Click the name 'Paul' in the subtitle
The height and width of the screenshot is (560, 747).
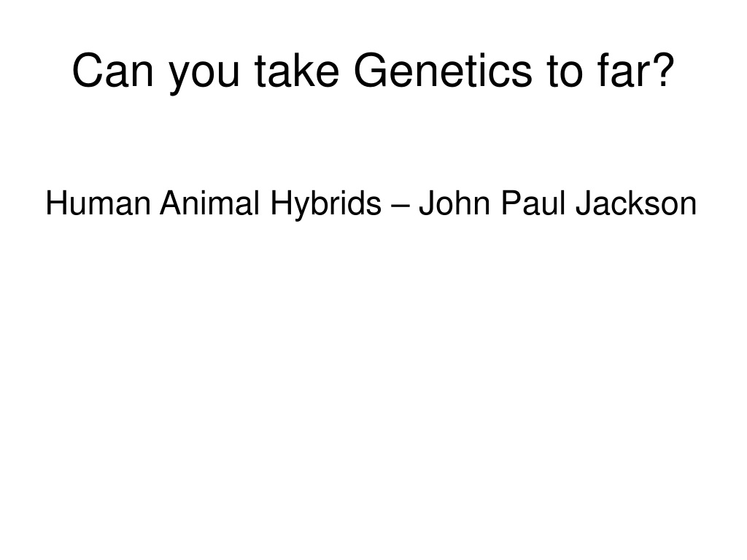[533, 203]
